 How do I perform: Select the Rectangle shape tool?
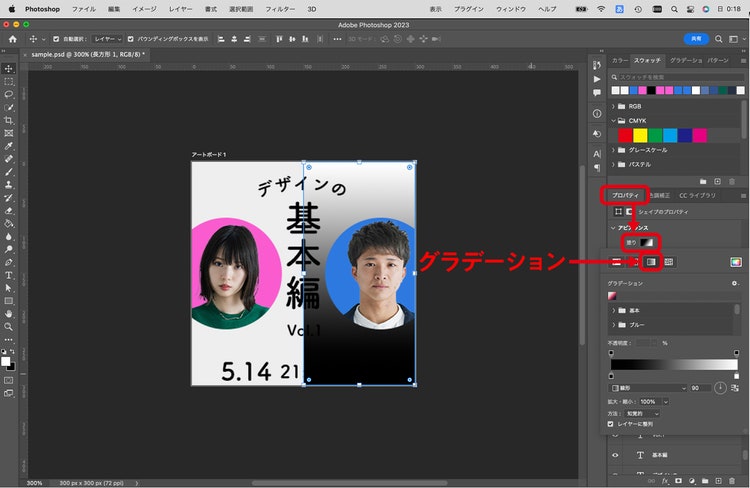[9, 301]
